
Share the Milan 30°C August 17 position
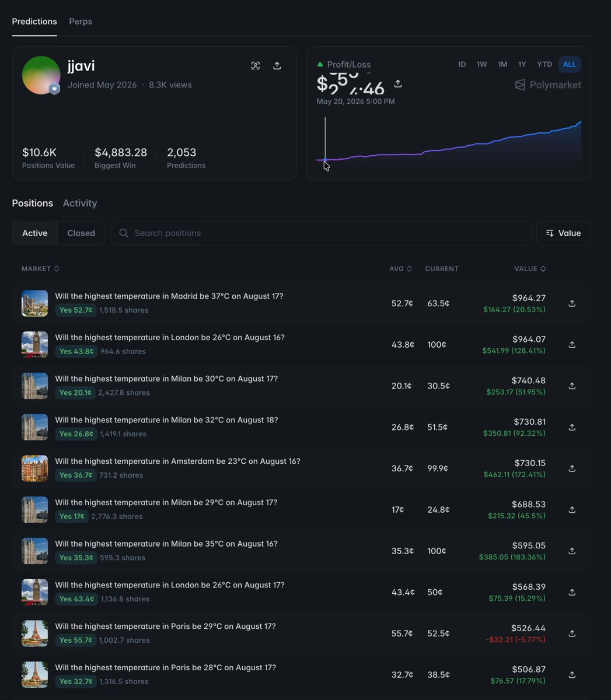[572, 386]
